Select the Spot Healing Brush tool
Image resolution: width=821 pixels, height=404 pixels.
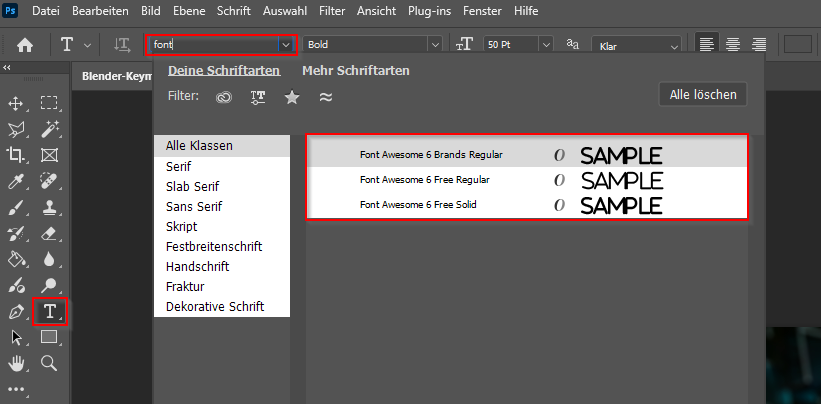(49, 181)
